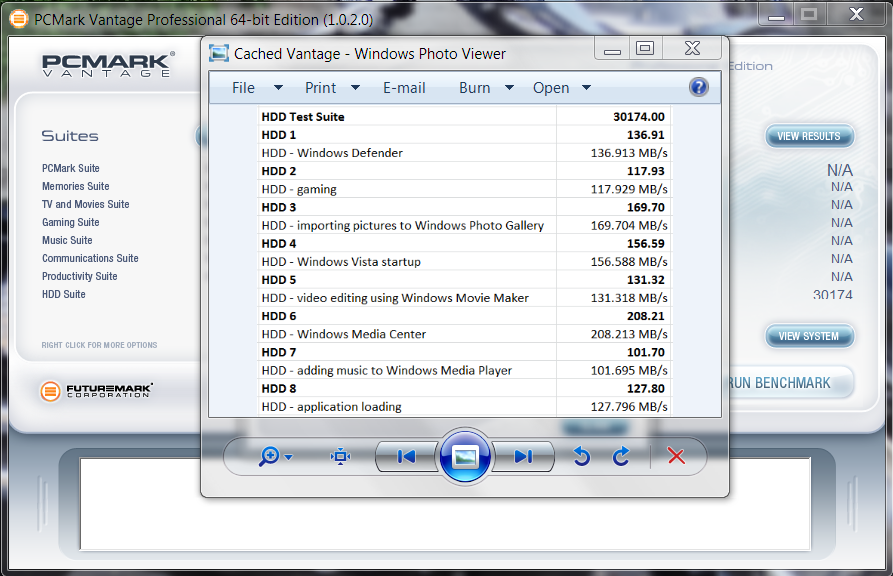
Task: Maximize the Photo Viewer window
Action: click(x=645, y=48)
